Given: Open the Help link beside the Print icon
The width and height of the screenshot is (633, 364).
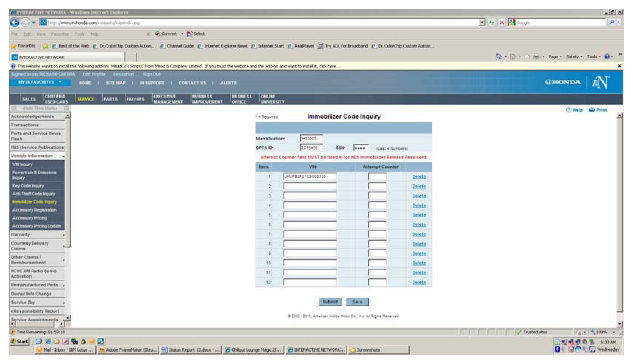Looking at the screenshot, I should (x=574, y=110).
